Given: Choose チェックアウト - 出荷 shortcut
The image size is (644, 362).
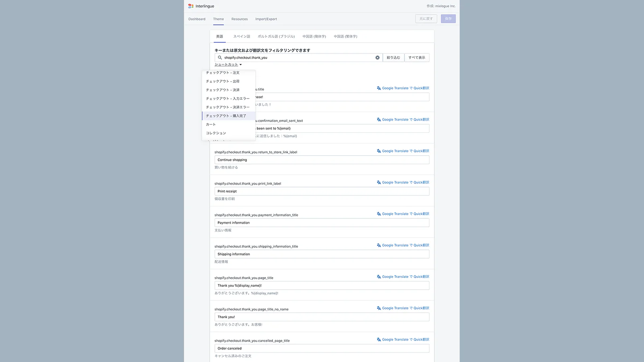Looking at the screenshot, I should pos(229,81).
